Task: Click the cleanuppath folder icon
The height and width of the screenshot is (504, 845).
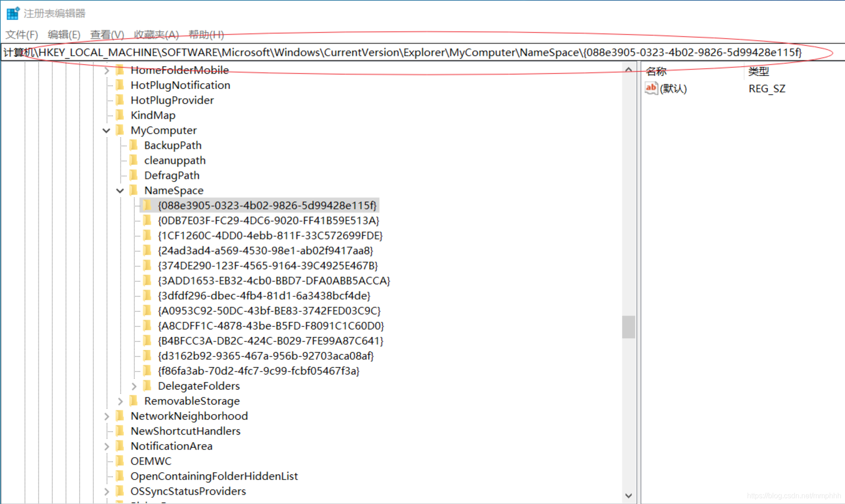Action: [x=134, y=160]
